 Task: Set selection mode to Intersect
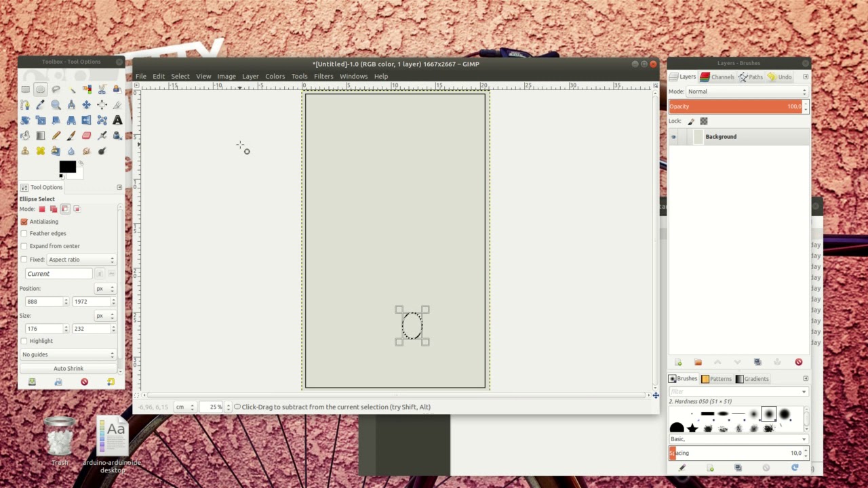click(77, 209)
